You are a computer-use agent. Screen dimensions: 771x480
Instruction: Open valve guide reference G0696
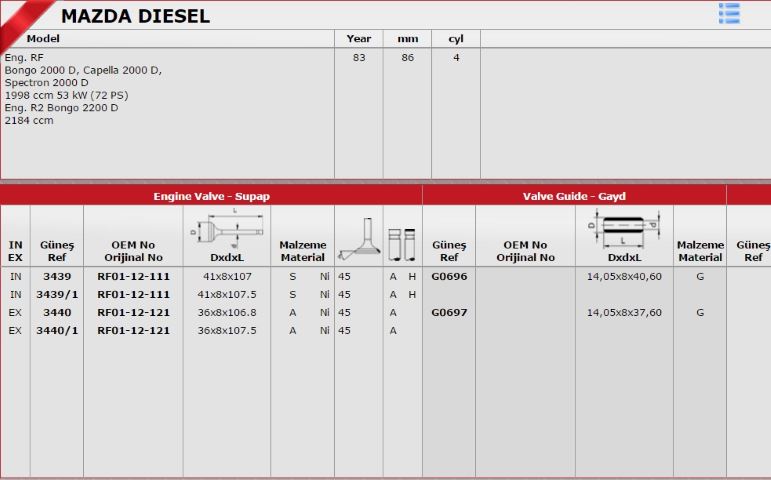449,276
